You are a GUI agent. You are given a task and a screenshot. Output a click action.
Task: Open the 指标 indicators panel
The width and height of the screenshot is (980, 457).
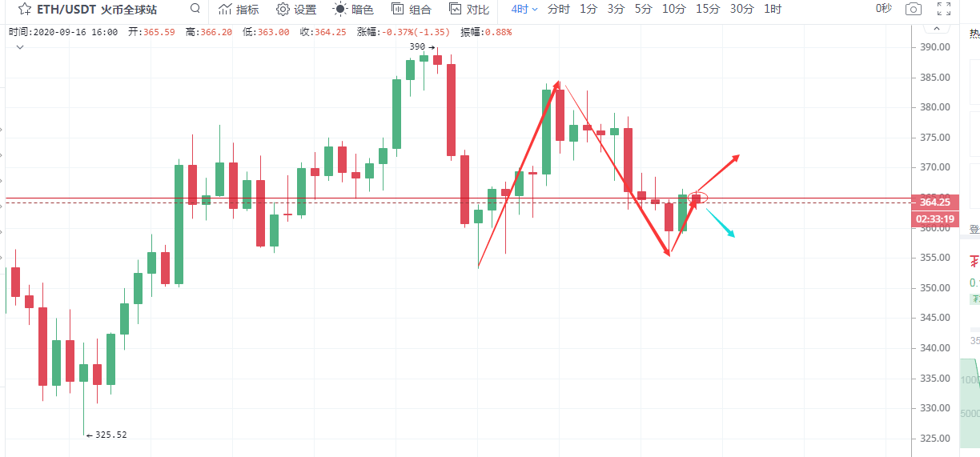coord(239,10)
